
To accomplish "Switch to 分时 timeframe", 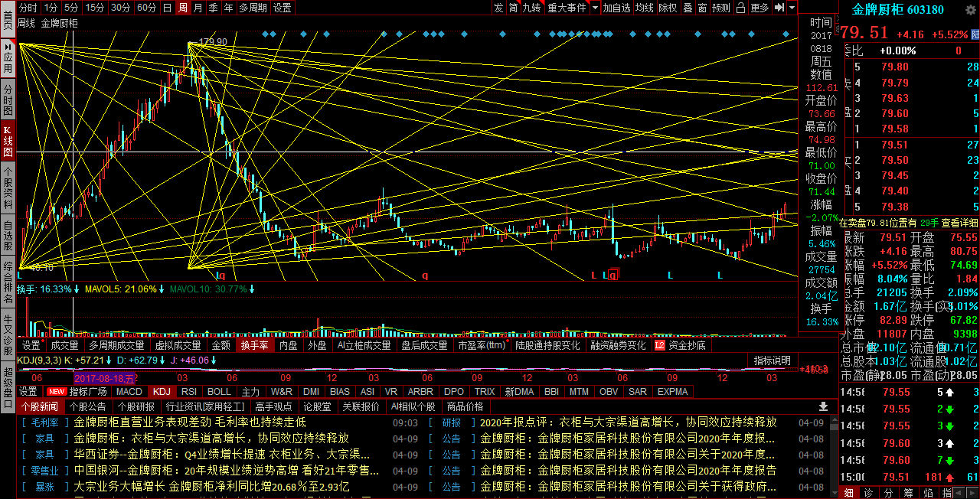I will 28,8.
